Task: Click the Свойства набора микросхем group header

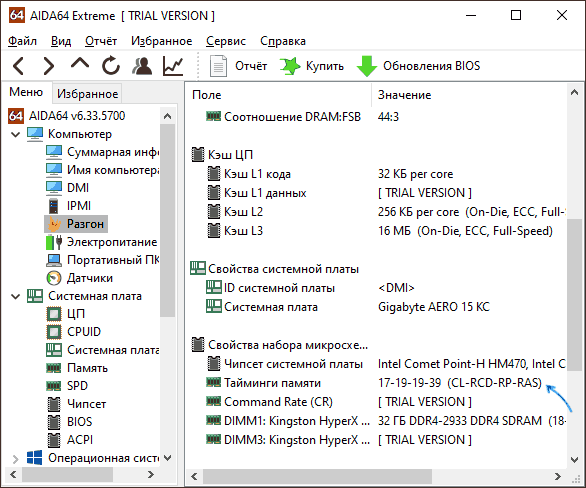Action: click(x=280, y=345)
